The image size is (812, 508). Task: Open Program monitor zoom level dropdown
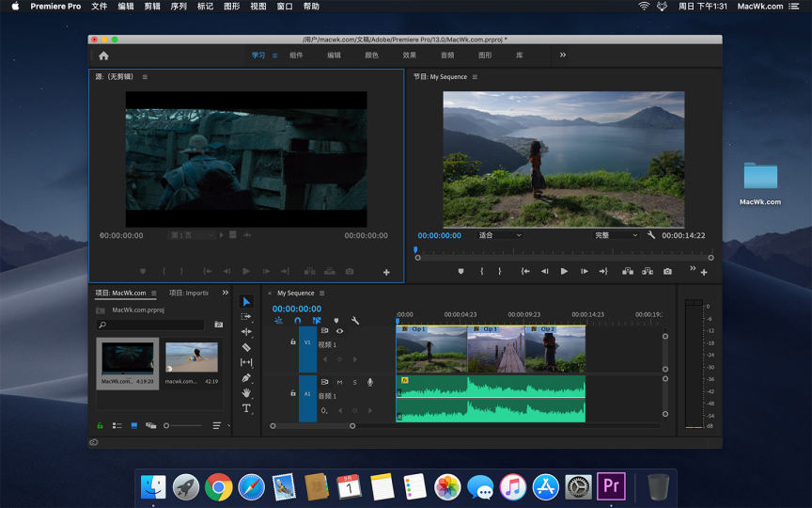499,235
